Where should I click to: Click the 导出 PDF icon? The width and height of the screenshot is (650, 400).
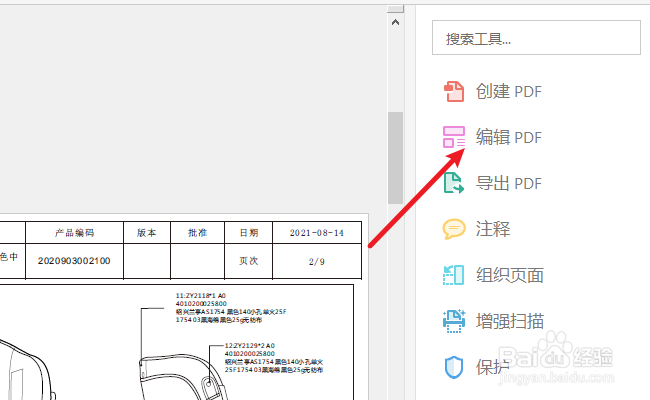(x=454, y=183)
